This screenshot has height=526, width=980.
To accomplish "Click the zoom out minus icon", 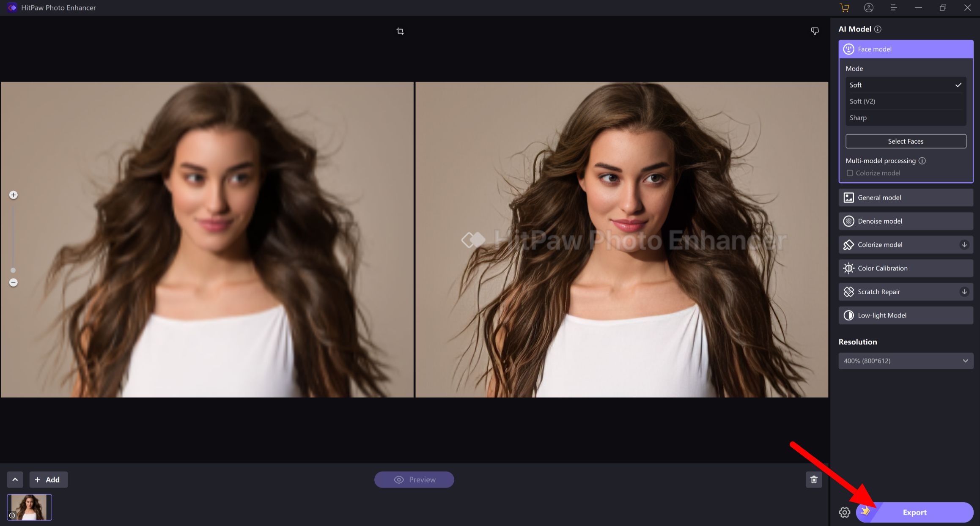I will click(14, 282).
